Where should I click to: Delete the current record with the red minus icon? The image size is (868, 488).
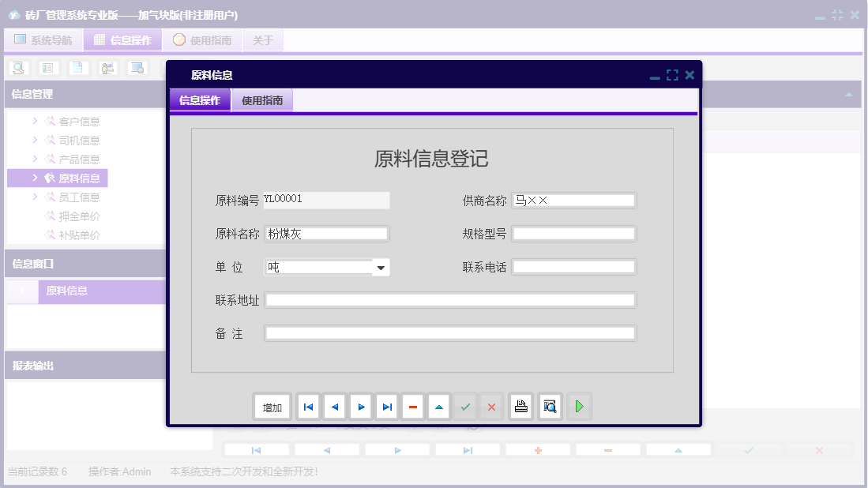click(x=413, y=406)
